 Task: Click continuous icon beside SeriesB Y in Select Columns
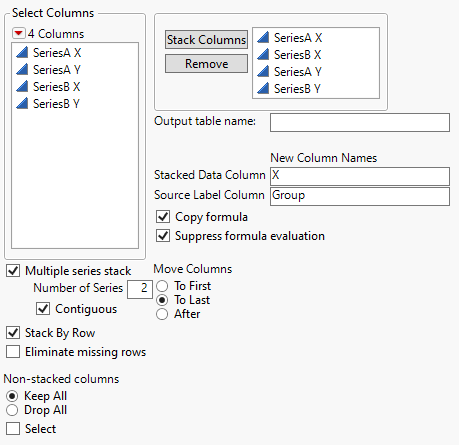click(x=22, y=103)
